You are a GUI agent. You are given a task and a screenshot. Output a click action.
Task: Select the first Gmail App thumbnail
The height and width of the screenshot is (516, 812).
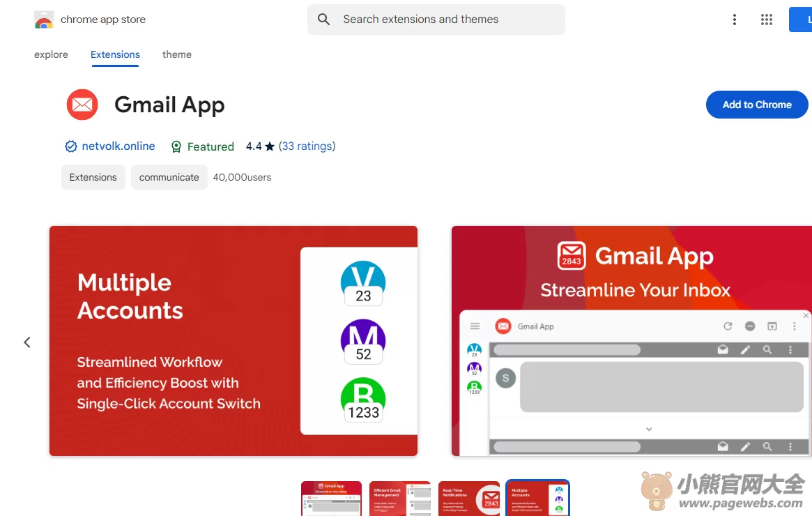(332, 499)
